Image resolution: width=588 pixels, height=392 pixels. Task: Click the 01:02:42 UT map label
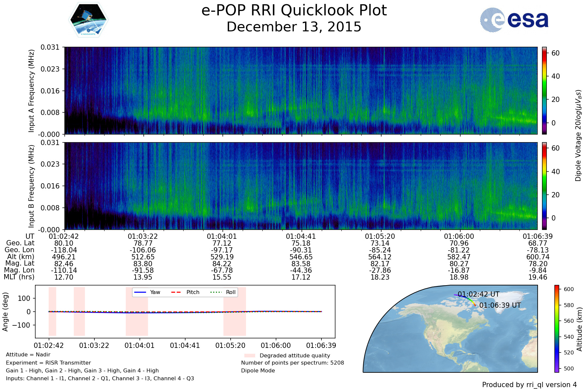[x=478, y=294]
